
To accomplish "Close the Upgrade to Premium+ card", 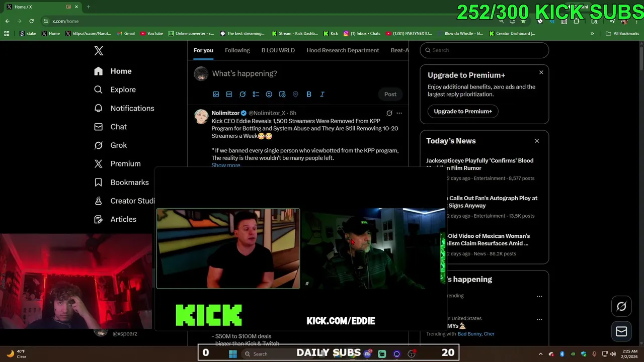I will pos(541,72).
